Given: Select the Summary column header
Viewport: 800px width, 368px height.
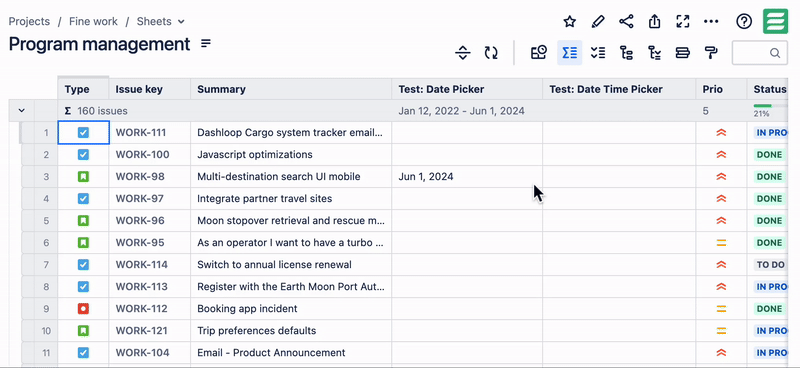Looking at the screenshot, I should tap(291, 89).
